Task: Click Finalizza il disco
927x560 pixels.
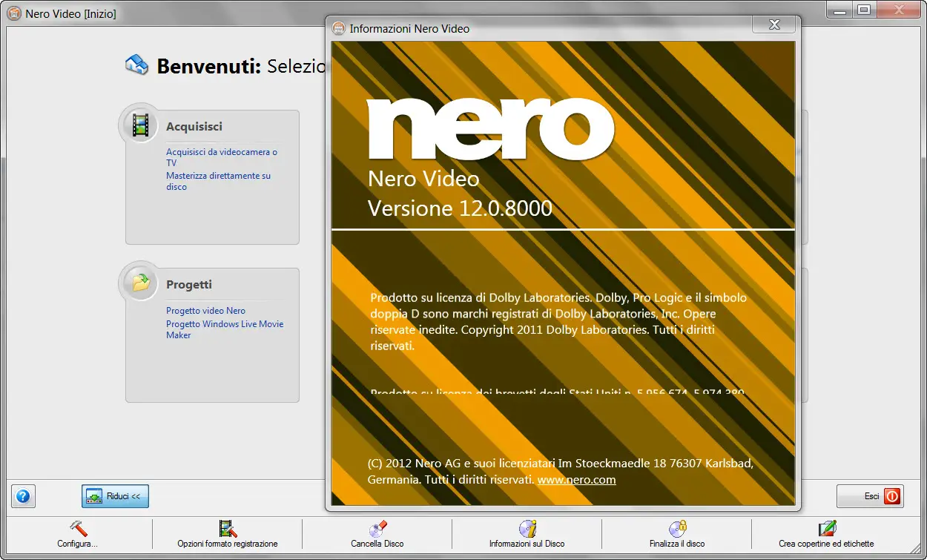Action: (677, 535)
